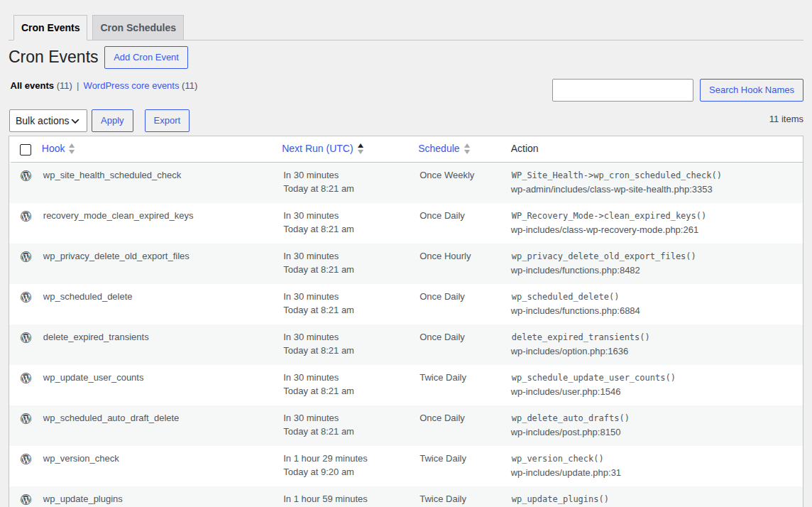
Task: Click "Today at 9:20 am" time
Action: (x=319, y=471)
